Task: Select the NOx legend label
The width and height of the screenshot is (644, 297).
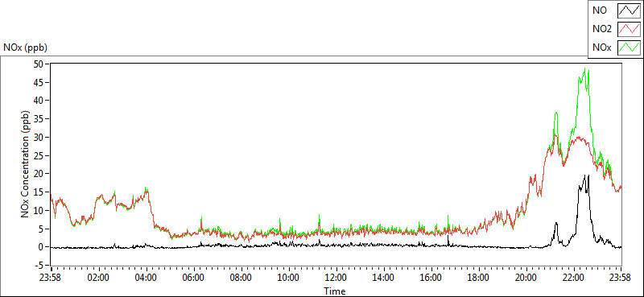Action: pos(601,48)
